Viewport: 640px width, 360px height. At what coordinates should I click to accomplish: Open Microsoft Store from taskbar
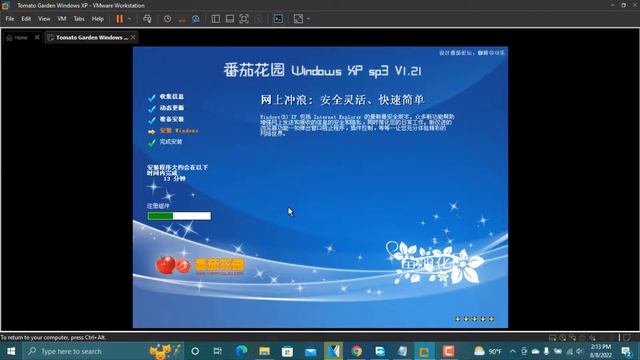coord(287,351)
